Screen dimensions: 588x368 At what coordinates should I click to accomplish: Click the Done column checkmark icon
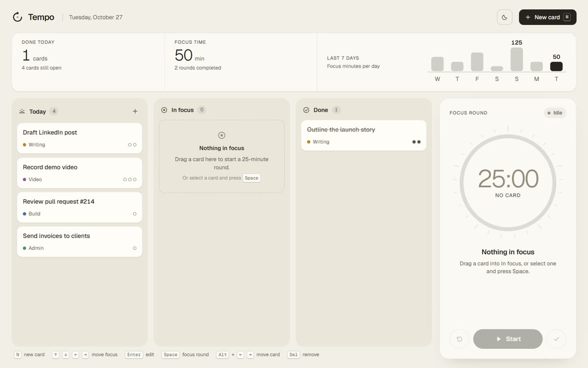pyautogui.click(x=306, y=110)
